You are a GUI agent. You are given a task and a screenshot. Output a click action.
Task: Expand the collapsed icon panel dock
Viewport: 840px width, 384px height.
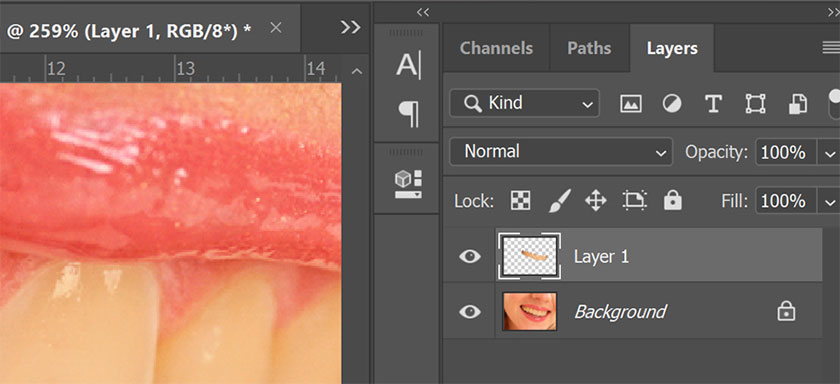click(423, 12)
